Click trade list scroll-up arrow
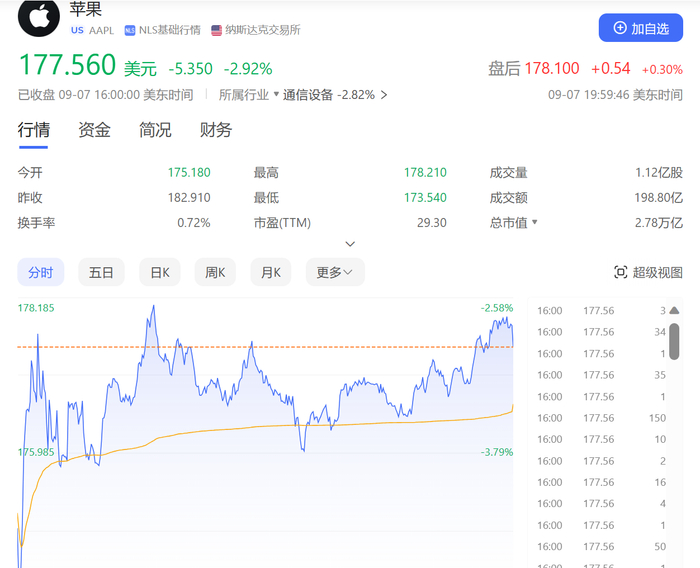The height and width of the screenshot is (568, 700). pyautogui.click(x=674, y=310)
